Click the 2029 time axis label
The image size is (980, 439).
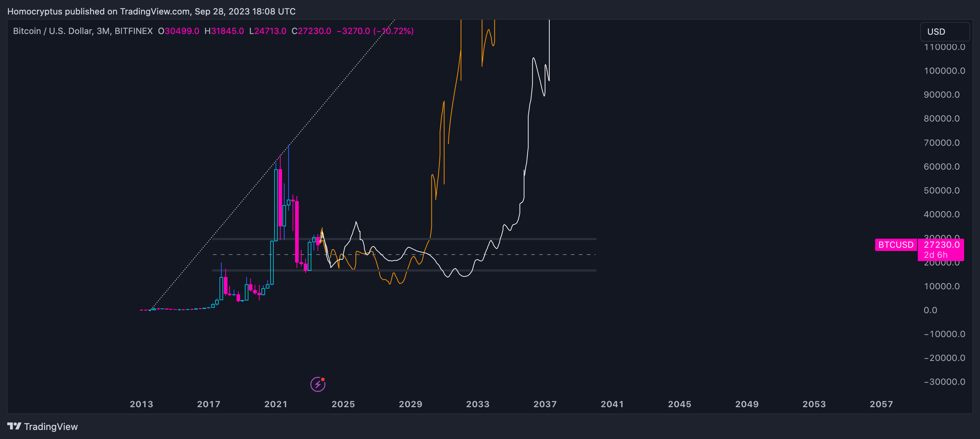[410, 404]
